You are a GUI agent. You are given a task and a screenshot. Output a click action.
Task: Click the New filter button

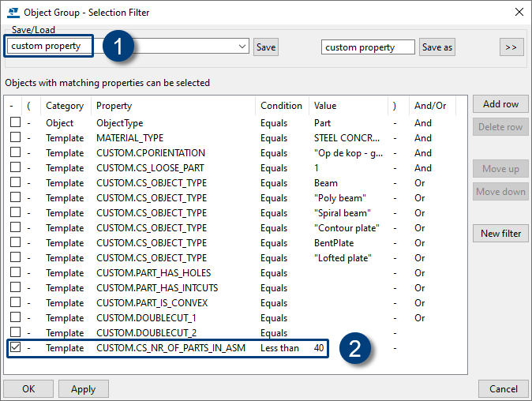[500, 233]
